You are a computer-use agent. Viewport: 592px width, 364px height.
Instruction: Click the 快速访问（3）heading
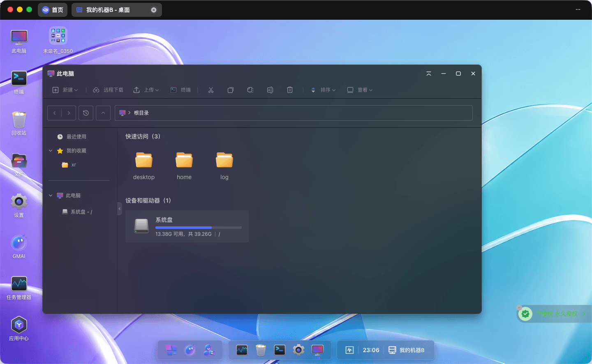coord(143,136)
